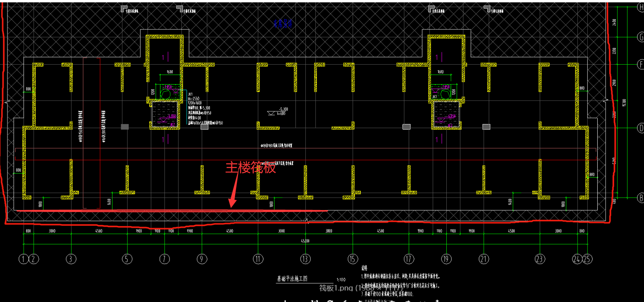This screenshot has width=644, height=302.
Task: Select axis bubble 17
Action: tap(409, 259)
